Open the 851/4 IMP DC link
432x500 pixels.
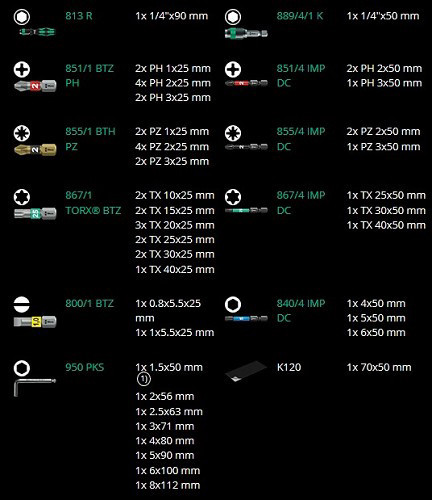(x=301, y=76)
